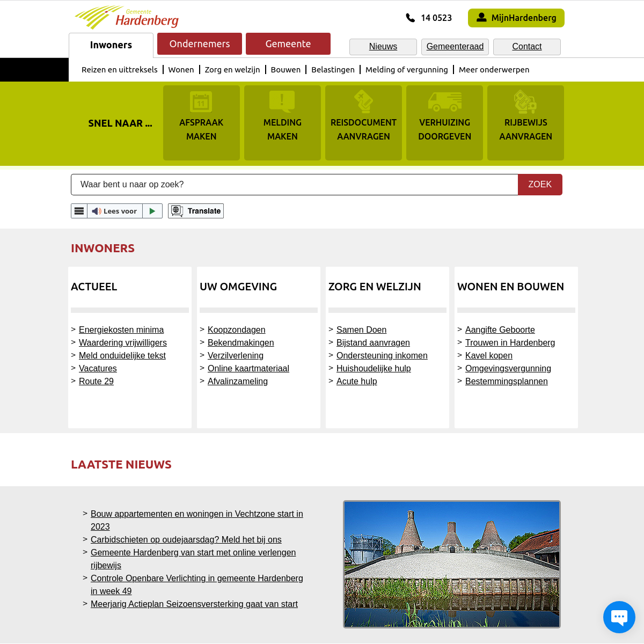Open the read-aloud menu icon

click(x=79, y=211)
